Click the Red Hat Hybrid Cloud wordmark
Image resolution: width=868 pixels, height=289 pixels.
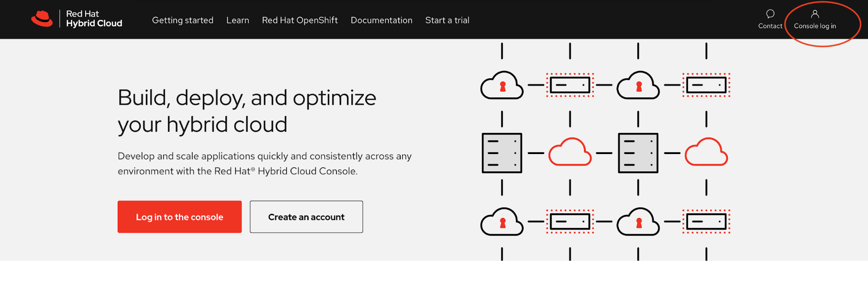click(94, 19)
